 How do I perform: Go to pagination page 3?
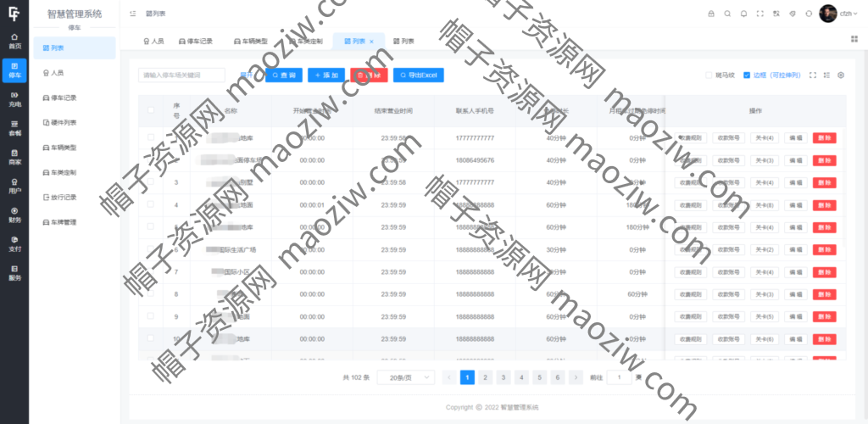(503, 377)
